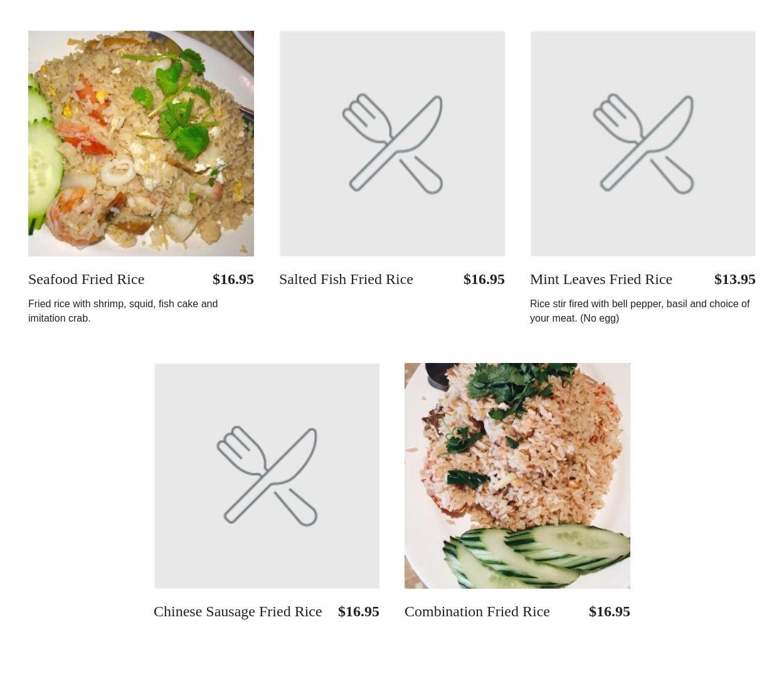Click Salted Fish Fried Rice placeholder icon
The width and height of the screenshot is (784, 684).
[x=392, y=144]
